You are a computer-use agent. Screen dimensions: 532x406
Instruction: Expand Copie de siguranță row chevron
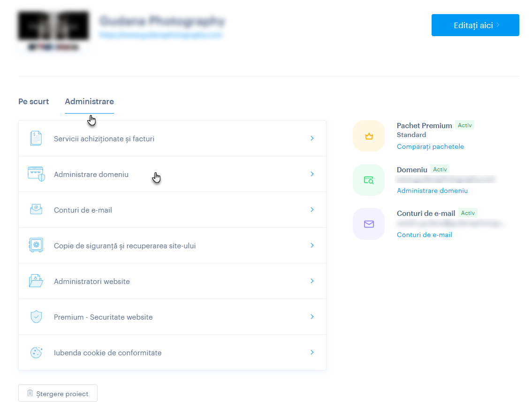tap(312, 245)
